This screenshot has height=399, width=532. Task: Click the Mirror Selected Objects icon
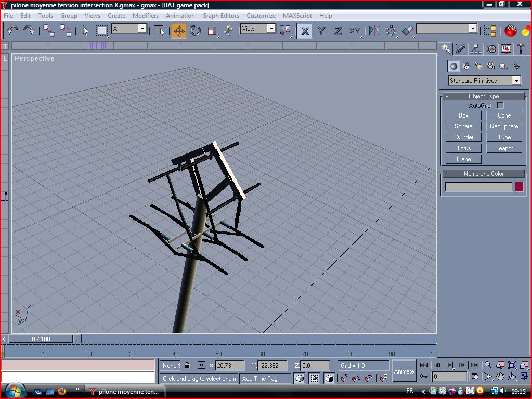pos(374,31)
